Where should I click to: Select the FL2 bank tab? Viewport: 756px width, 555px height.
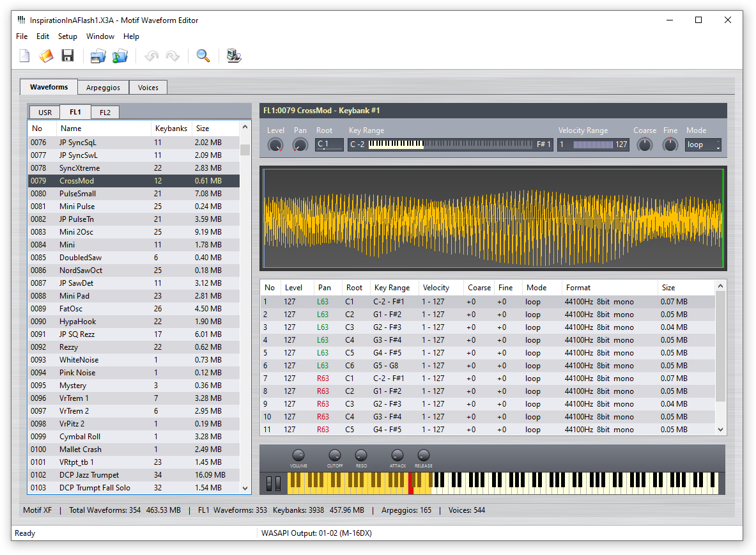pyautogui.click(x=105, y=113)
